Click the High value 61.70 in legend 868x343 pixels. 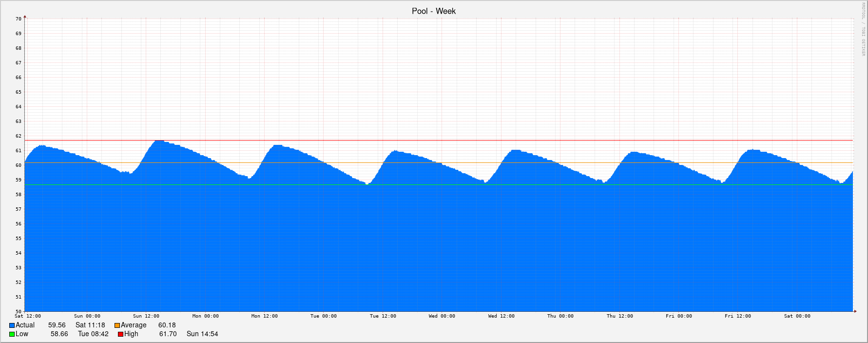(x=168, y=334)
